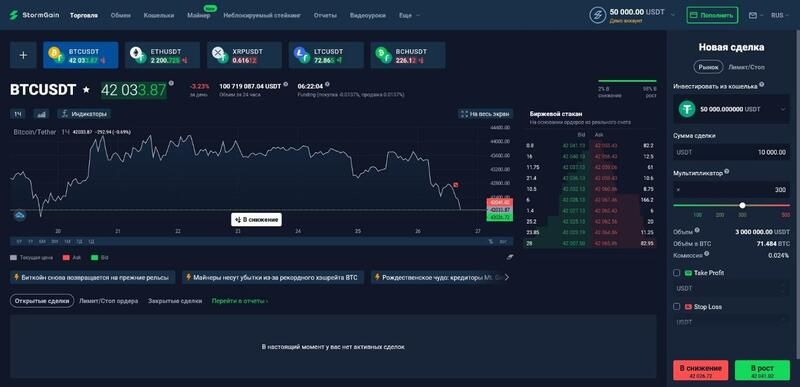Set multiplier slider to 500 mark
The width and height of the screenshot is (800, 387).
pyautogui.click(x=785, y=215)
